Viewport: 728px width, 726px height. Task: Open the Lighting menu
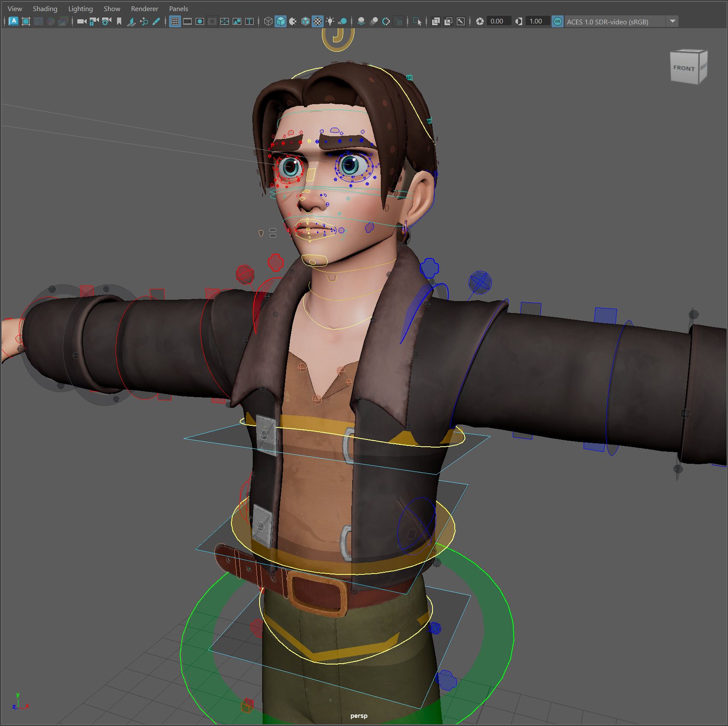[x=80, y=9]
